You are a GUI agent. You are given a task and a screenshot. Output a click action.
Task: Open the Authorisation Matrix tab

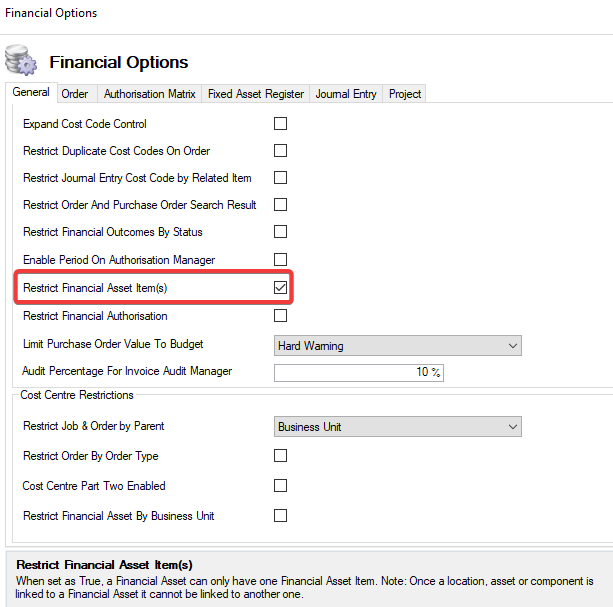149,94
